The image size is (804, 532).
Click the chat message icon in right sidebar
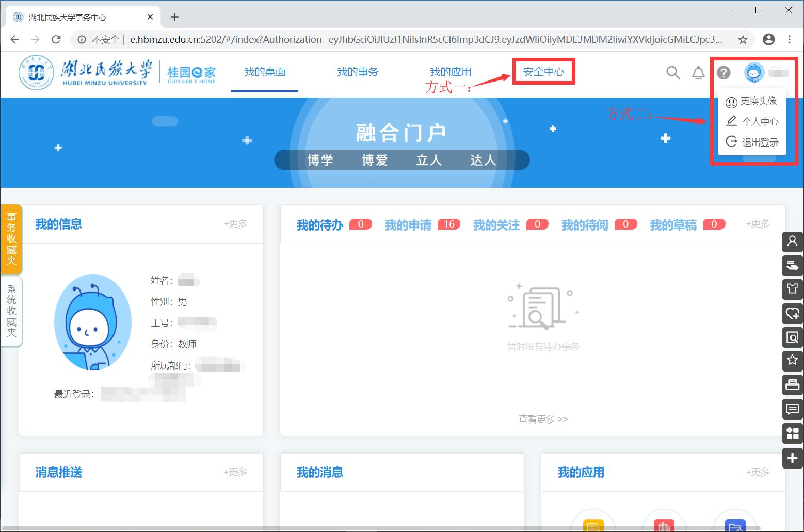point(792,409)
